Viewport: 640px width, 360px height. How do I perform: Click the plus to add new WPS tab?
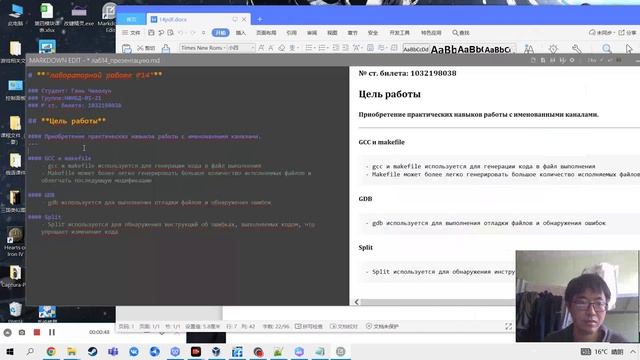[x=260, y=19]
